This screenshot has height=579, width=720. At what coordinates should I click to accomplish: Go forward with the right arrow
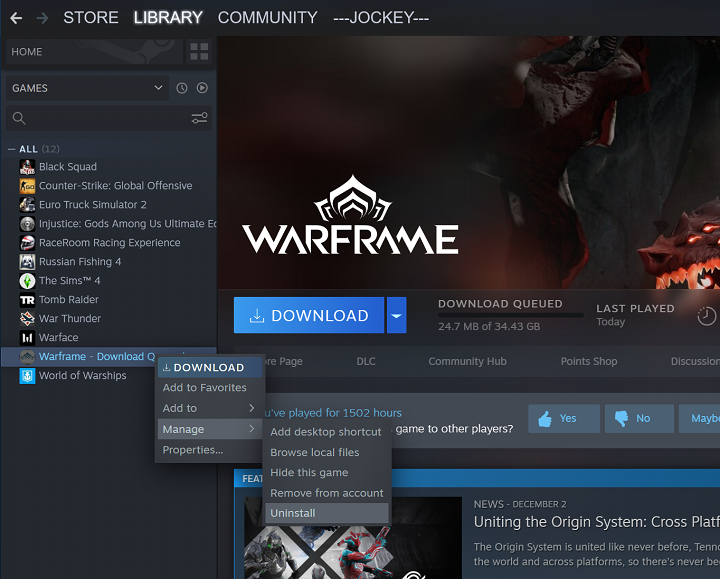tap(42, 18)
